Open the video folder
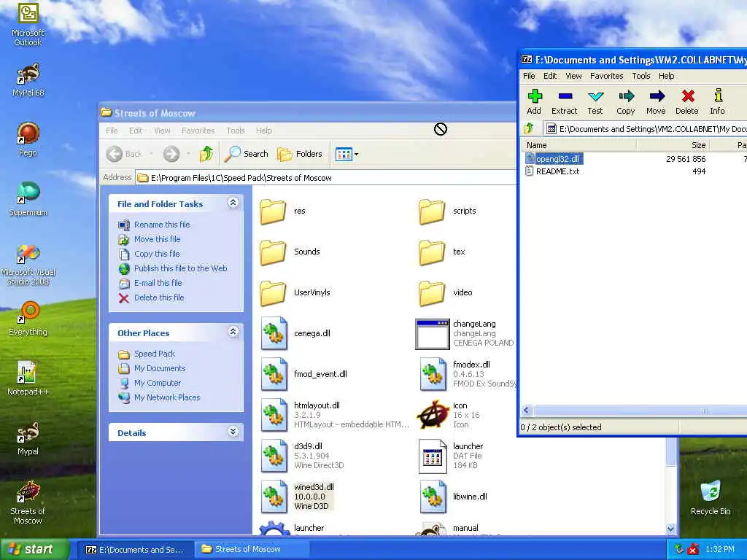 446,293
